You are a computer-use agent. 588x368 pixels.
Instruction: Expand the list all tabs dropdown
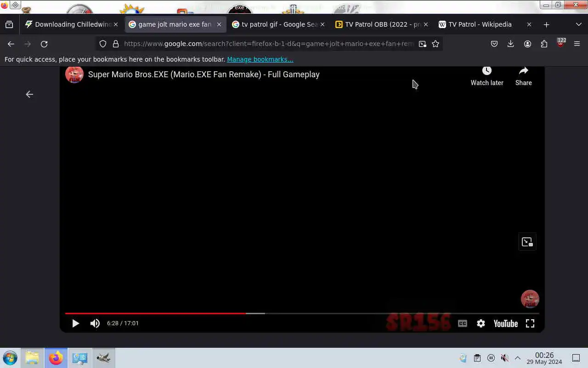[579, 24]
